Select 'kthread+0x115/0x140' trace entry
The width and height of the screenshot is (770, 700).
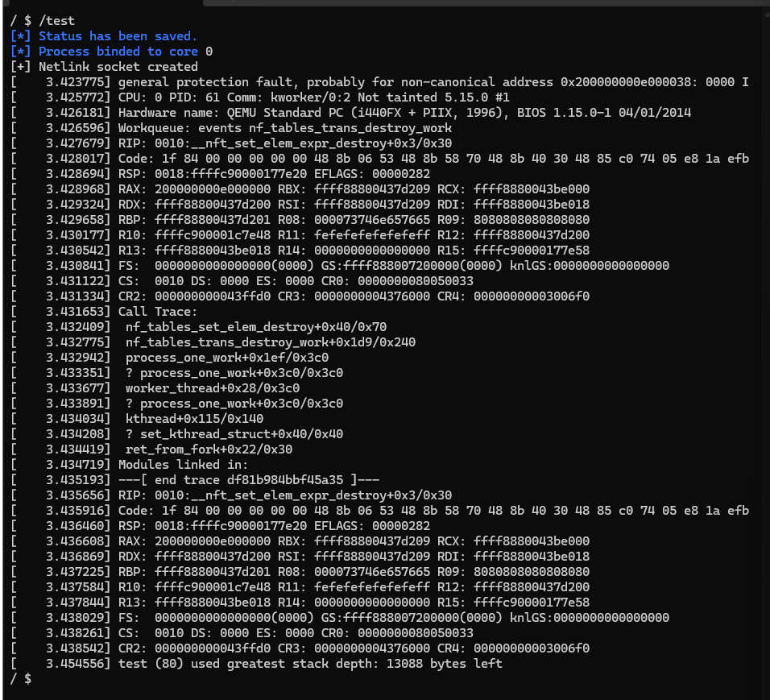coord(194,419)
